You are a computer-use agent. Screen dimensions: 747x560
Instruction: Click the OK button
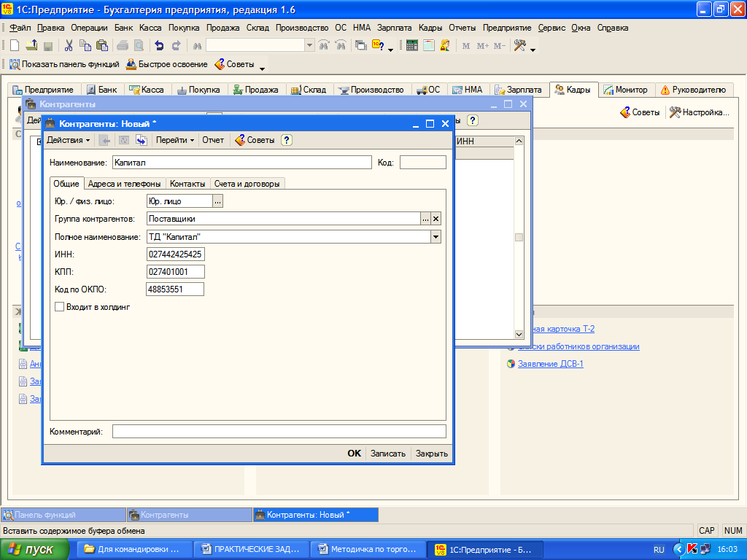point(354,454)
